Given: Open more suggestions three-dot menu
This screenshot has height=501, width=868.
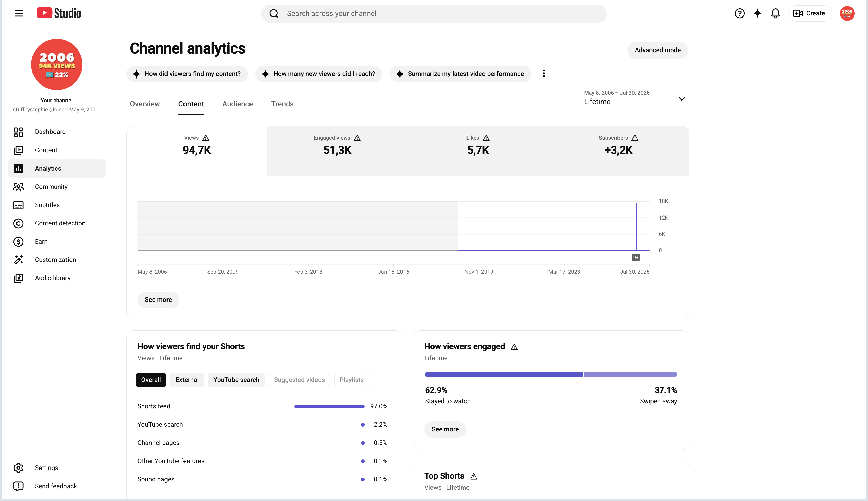Looking at the screenshot, I should (x=544, y=74).
